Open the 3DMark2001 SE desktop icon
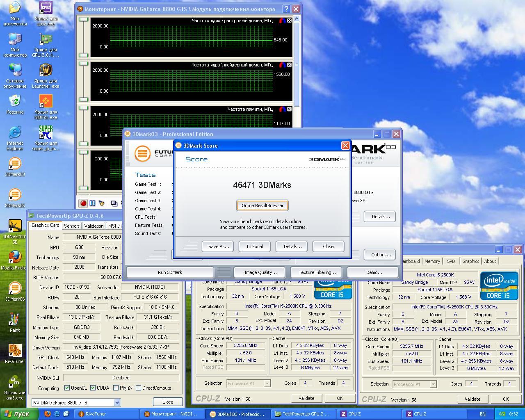 tap(15, 232)
